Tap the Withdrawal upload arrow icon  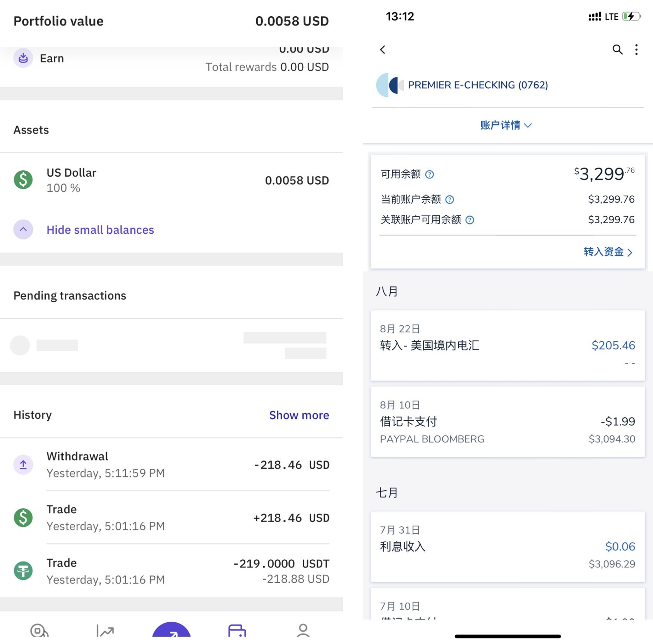(x=23, y=464)
